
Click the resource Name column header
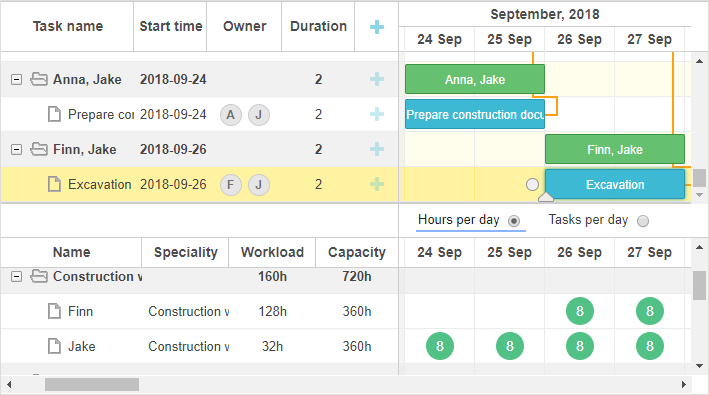(x=71, y=252)
